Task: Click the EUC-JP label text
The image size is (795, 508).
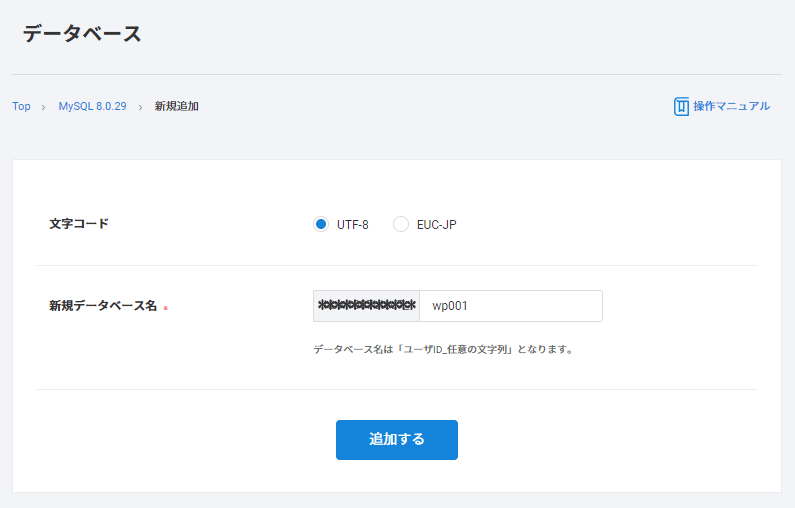Action: [436, 225]
